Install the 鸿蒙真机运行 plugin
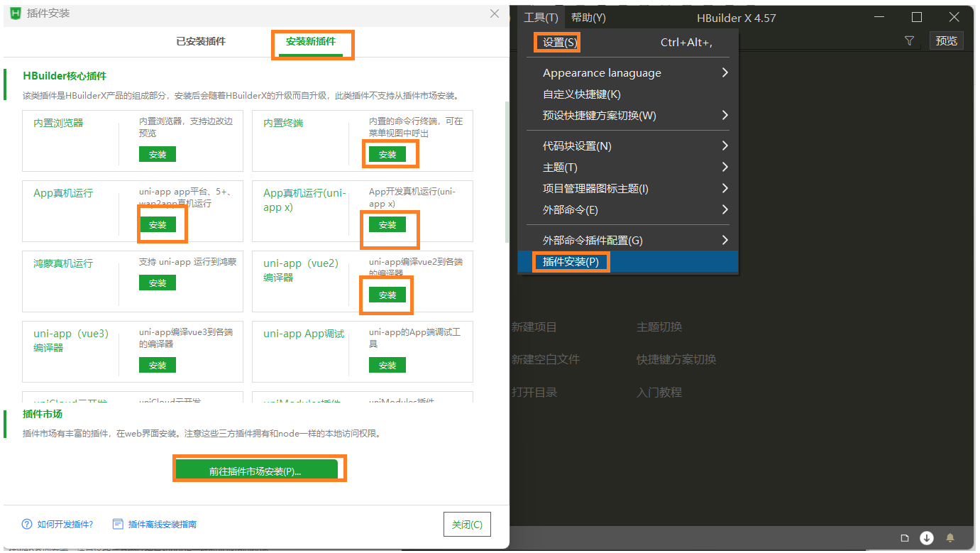980x553 pixels. click(x=158, y=283)
